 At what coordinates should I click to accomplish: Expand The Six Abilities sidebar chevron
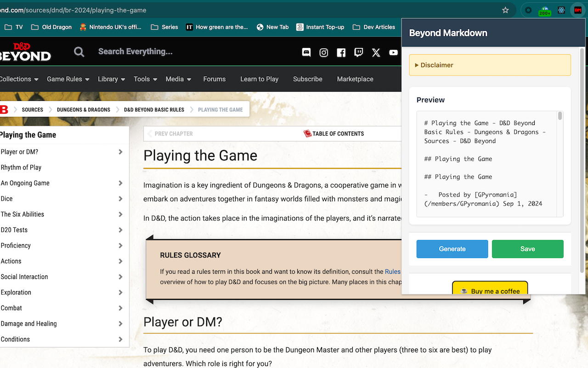pos(120,214)
